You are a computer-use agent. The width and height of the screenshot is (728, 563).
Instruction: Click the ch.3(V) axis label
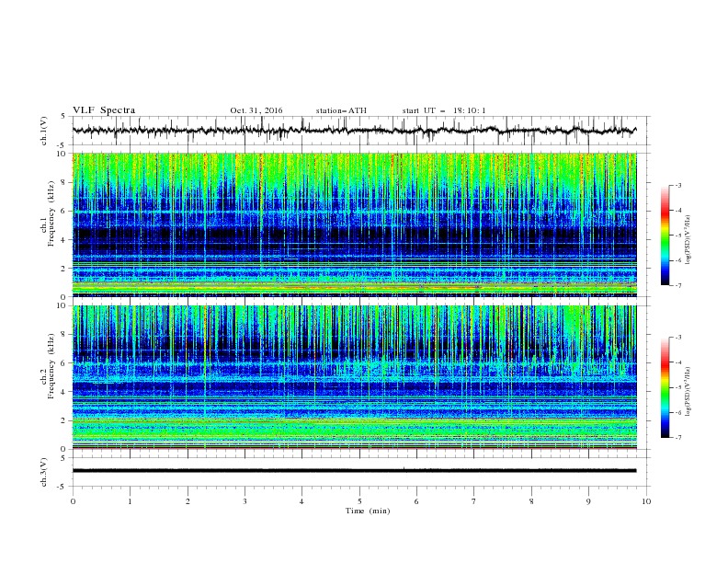coord(44,473)
